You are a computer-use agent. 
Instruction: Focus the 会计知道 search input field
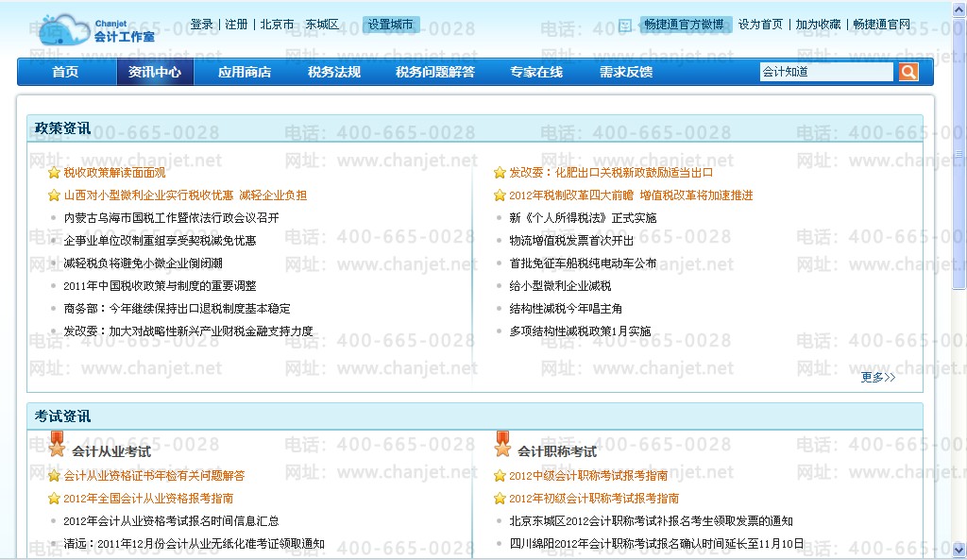[x=826, y=72]
